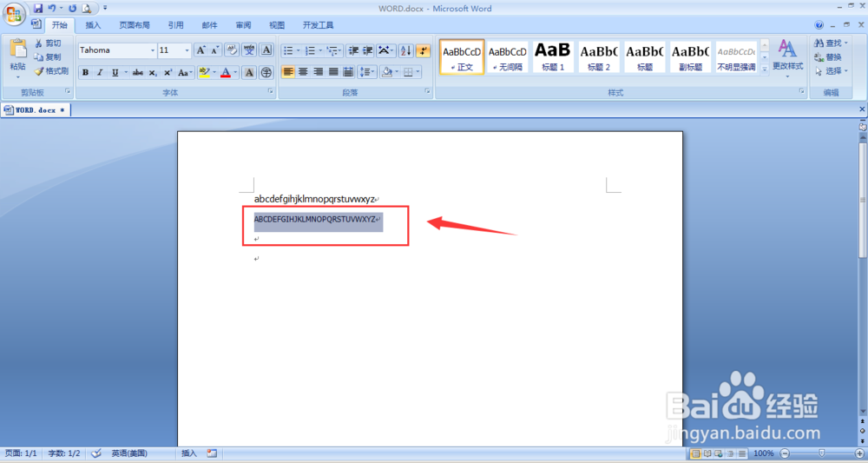
Task: Click 查找 (Find) in the editing group
Action: pyautogui.click(x=832, y=43)
